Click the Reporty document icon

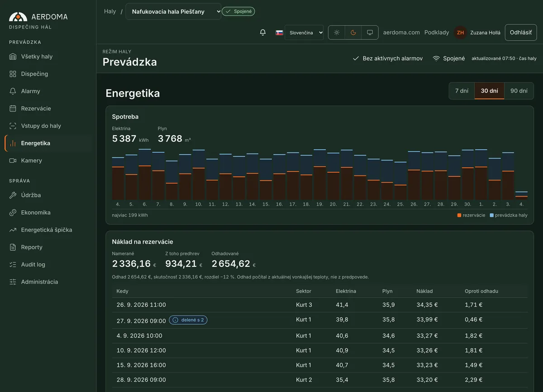pos(13,247)
